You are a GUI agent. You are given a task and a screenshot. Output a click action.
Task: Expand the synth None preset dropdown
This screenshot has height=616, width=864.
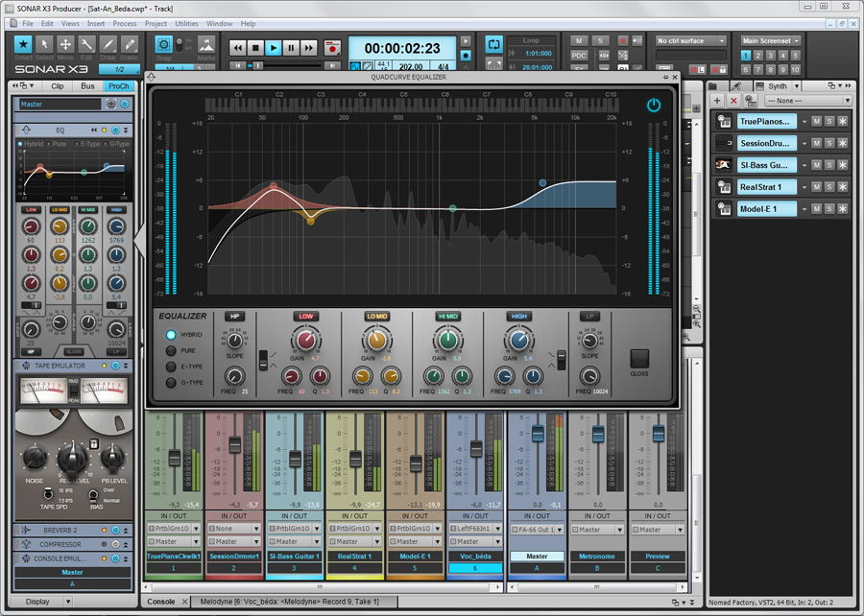tap(807, 100)
